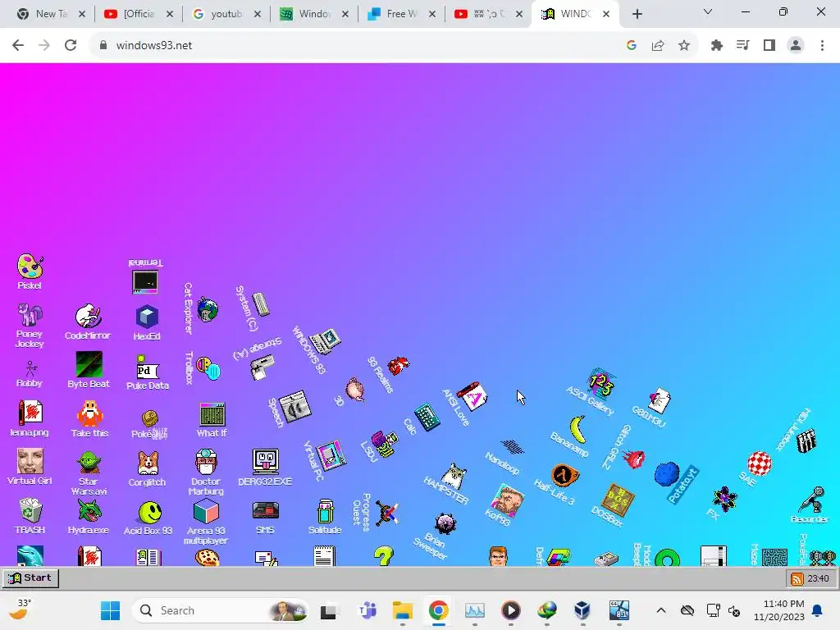Launch the Poney Jockey desktop icon
The image size is (840, 630).
[x=30, y=314]
